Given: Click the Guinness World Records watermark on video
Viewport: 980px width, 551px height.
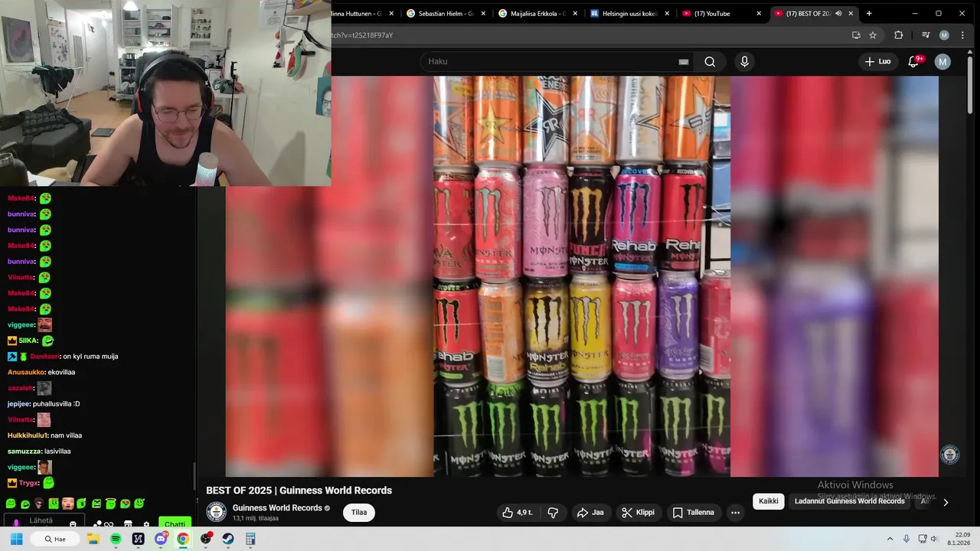Looking at the screenshot, I should (949, 455).
